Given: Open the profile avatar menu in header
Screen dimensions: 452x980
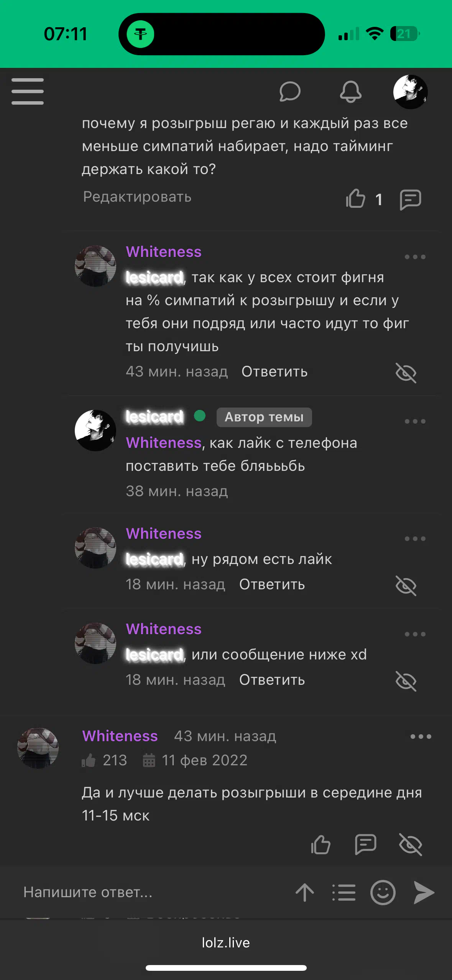Looking at the screenshot, I should pos(410,92).
